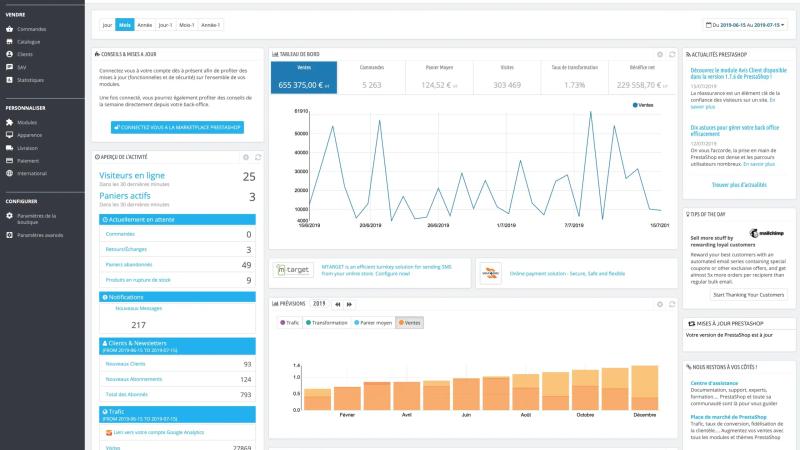Open Dix astuces back office headline
The image size is (800, 450).
735,131
